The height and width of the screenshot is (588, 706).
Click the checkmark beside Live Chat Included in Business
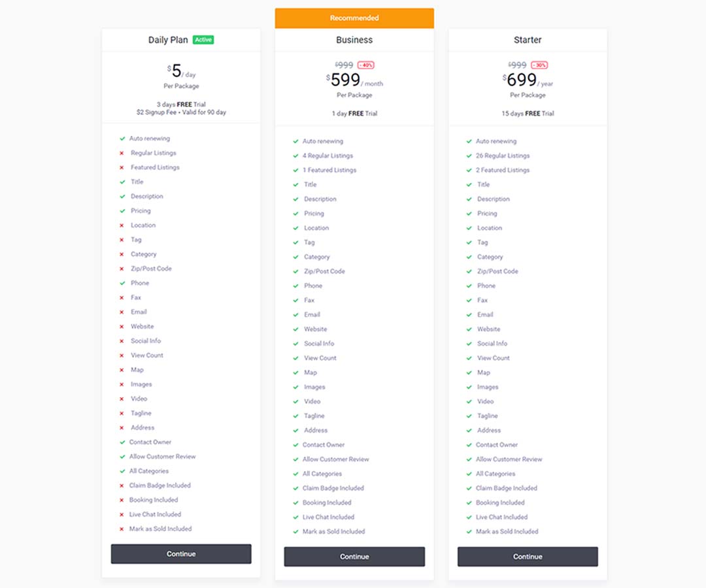[x=297, y=517]
